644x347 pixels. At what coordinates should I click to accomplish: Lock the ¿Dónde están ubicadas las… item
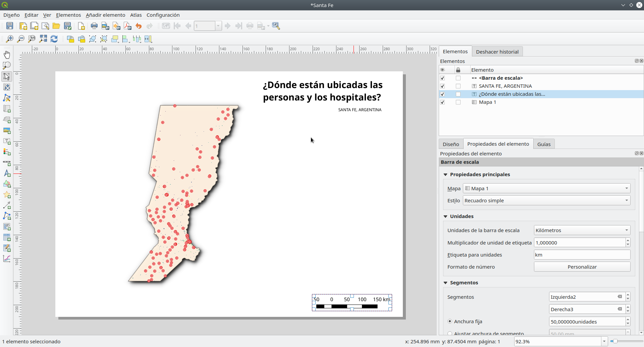click(458, 94)
